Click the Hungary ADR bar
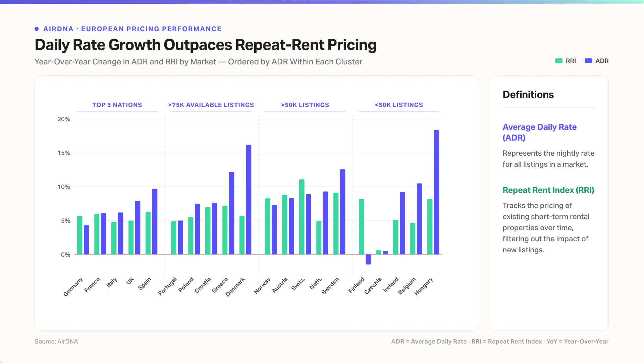 pyautogui.click(x=436, y=192)
